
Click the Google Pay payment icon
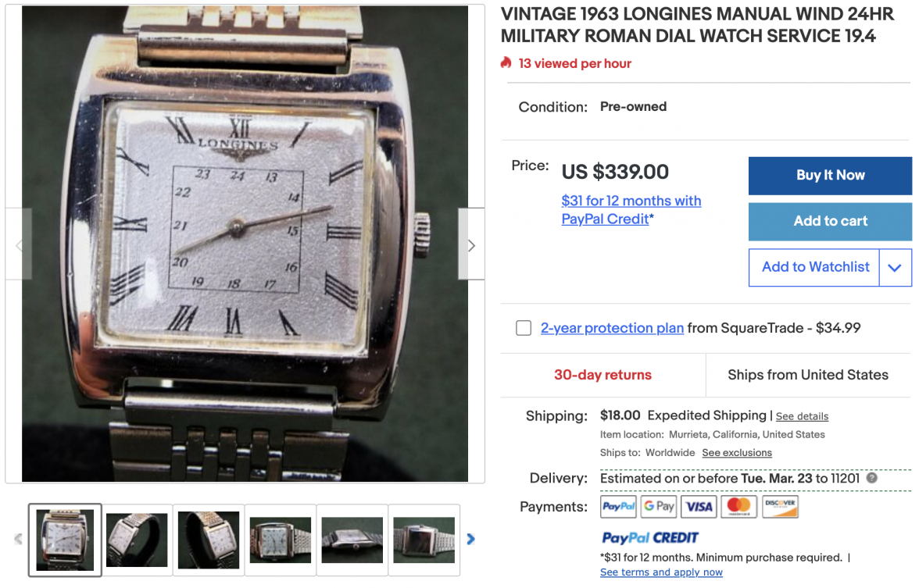click(658, 507)
